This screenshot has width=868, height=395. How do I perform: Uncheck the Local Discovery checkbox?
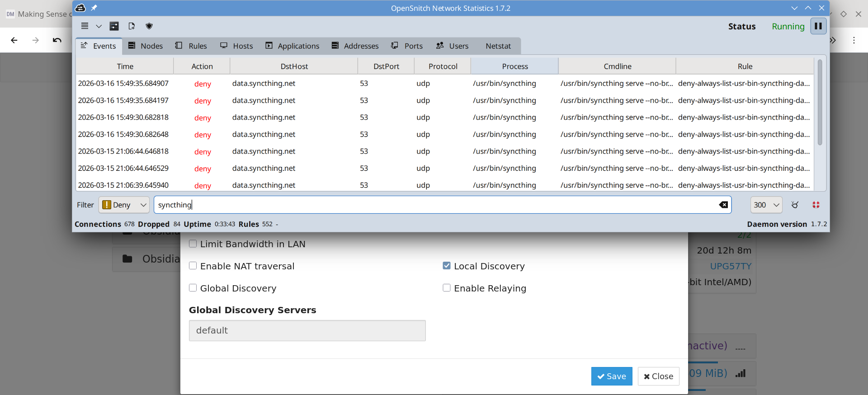pos(447,266)
